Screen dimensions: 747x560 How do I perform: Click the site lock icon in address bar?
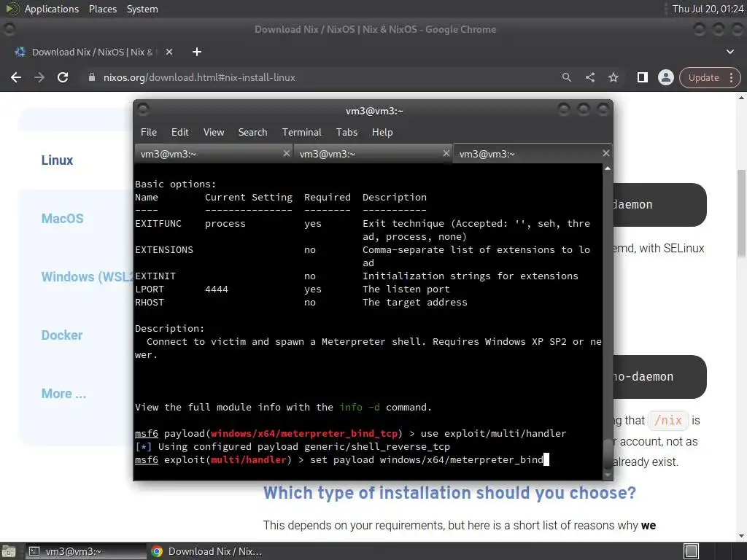92,77
